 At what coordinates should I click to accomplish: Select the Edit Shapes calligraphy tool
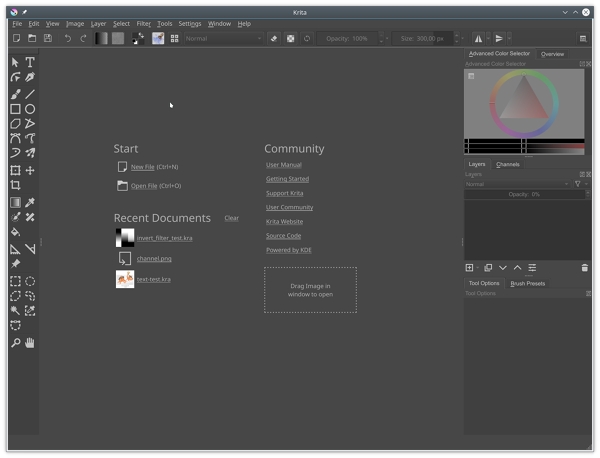[x=30, y=77]
